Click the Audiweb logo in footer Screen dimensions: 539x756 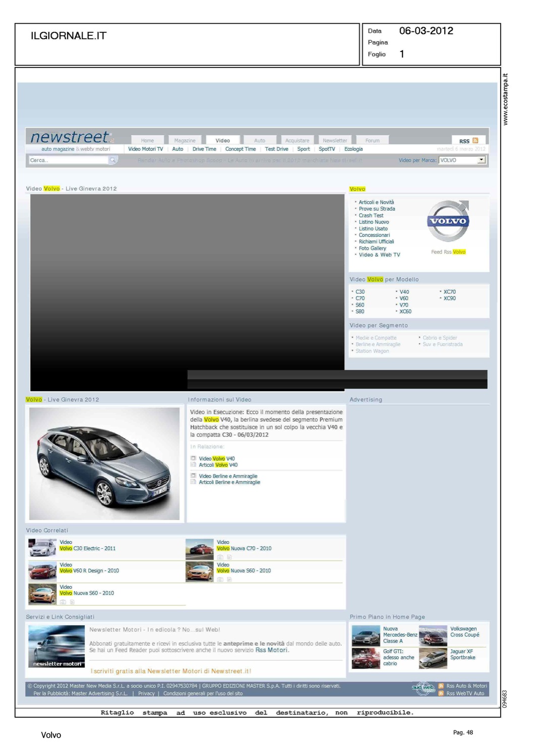(x=423, y=688)
